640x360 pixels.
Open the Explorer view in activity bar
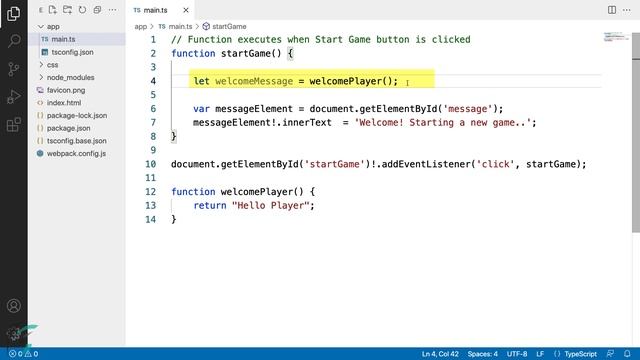pyautogui.click(x=13, y=13)
